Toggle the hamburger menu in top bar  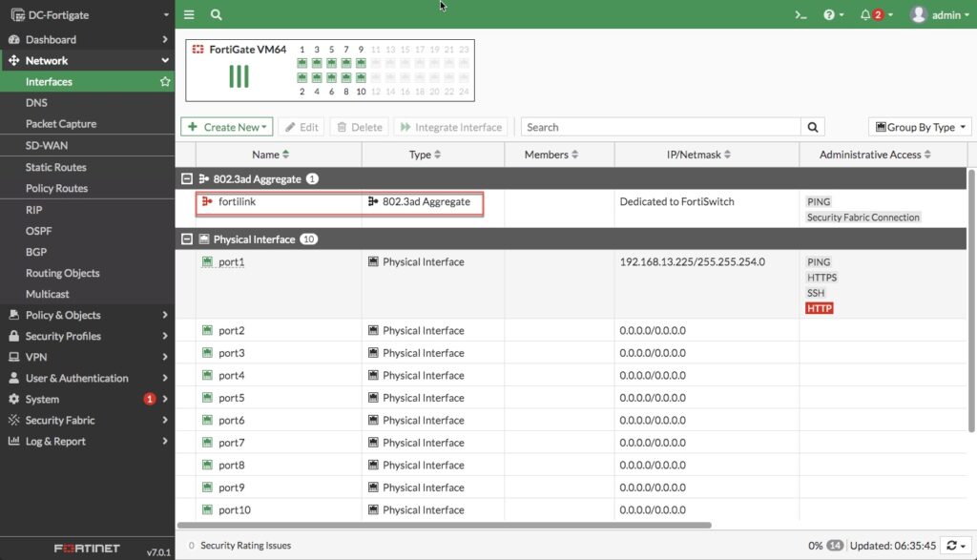(189, 14)
